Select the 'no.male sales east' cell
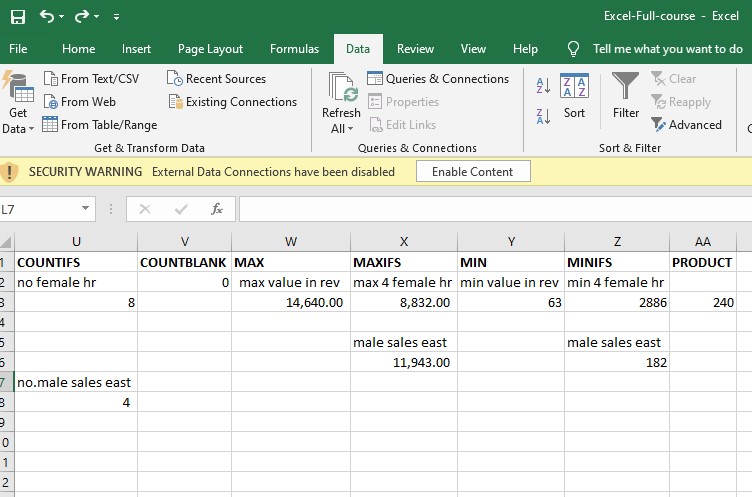The height and width of the screenshot is (497, 752). pos(76,382)
